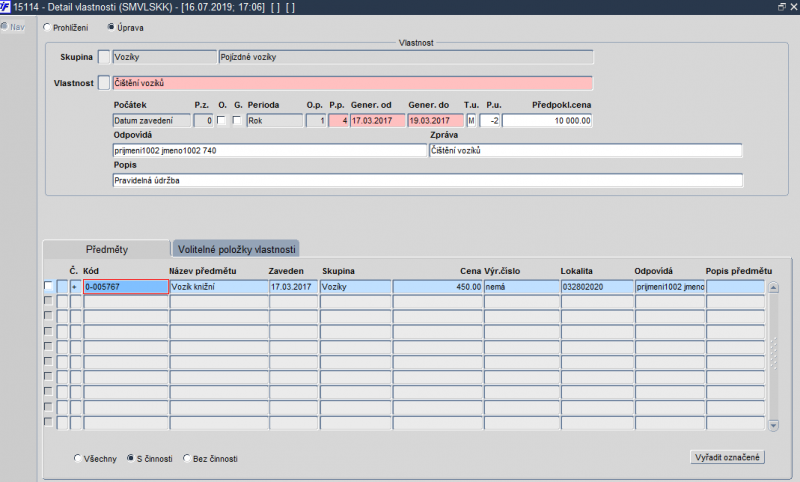Click the O.p. field with value 1
This screenshot has height=482, width=800.
pyautogui.click(x=316, y=121)
